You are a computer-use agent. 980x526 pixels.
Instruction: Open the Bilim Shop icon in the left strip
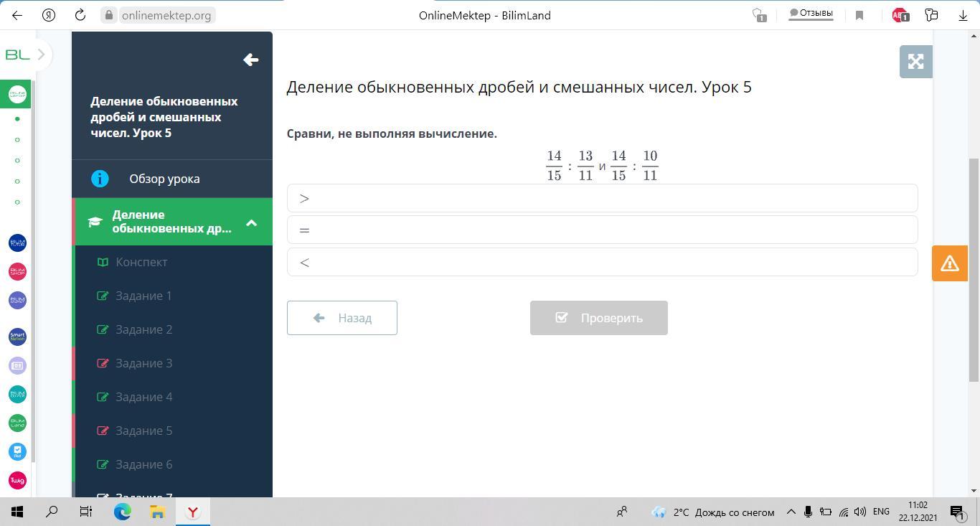tap(17, 272)
